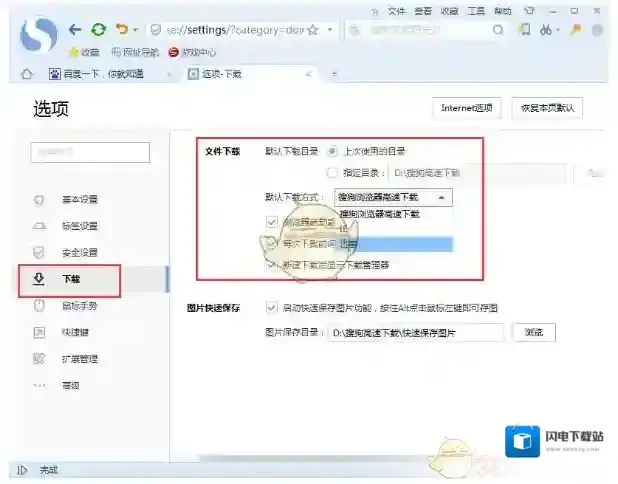Click the orange pin icon in toolbar

(x=576, y=30)
